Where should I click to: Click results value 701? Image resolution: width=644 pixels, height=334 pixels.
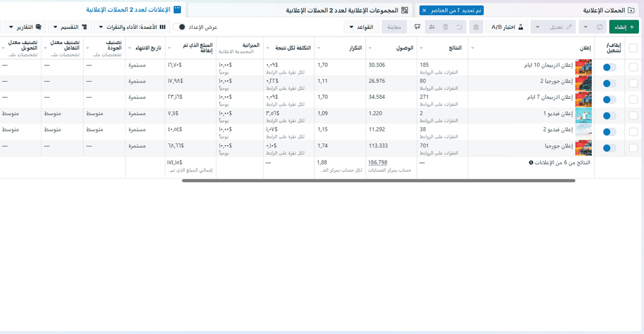pos(425,146)
